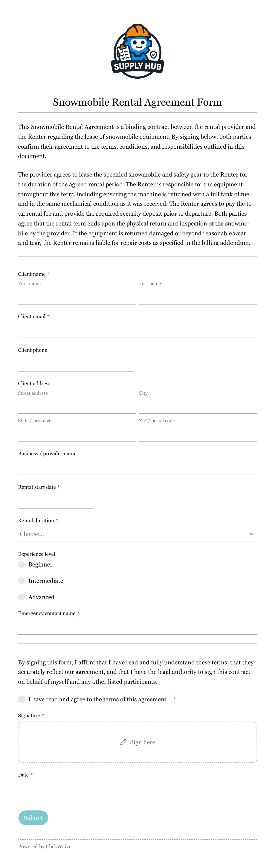Open the Rental duration Choose dropdown

pos(137,534)
